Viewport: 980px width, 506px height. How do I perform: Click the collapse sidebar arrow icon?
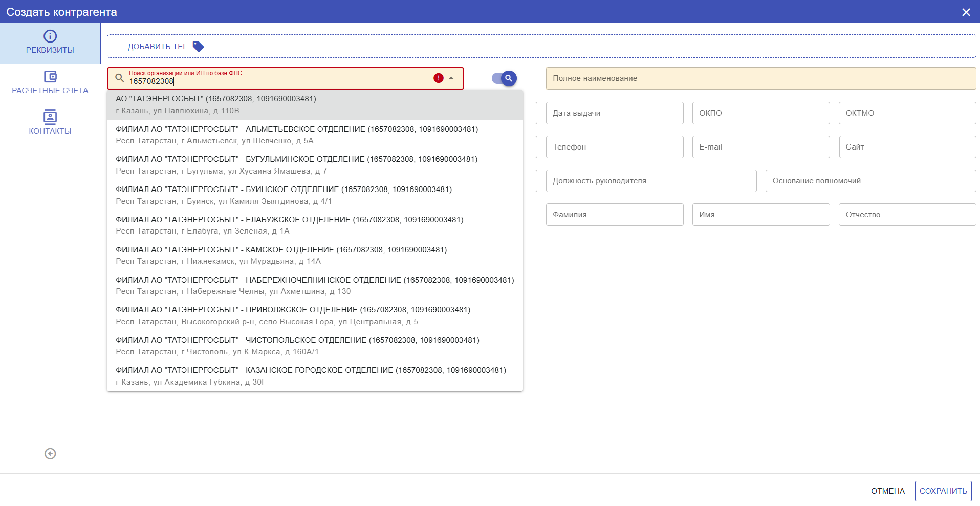(50, 454)
